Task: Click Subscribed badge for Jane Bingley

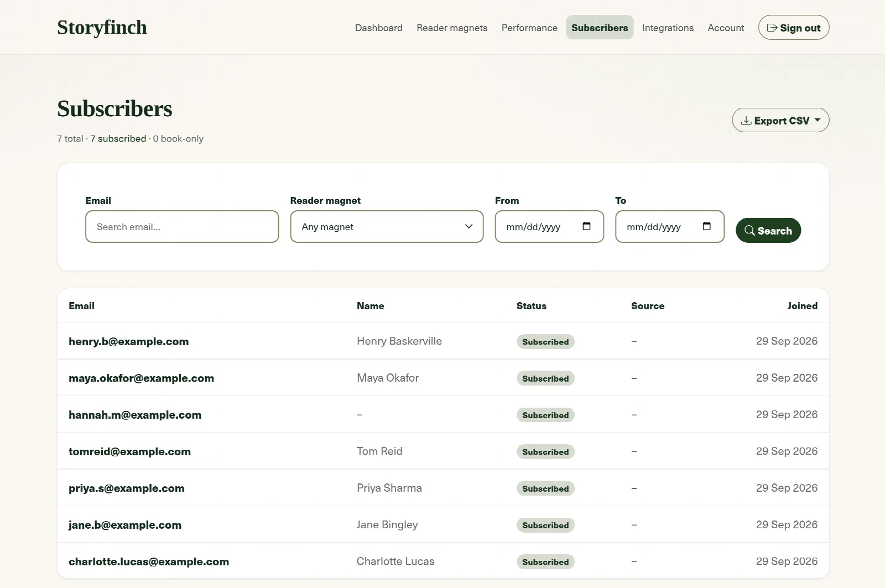Action: click(545, 525)
